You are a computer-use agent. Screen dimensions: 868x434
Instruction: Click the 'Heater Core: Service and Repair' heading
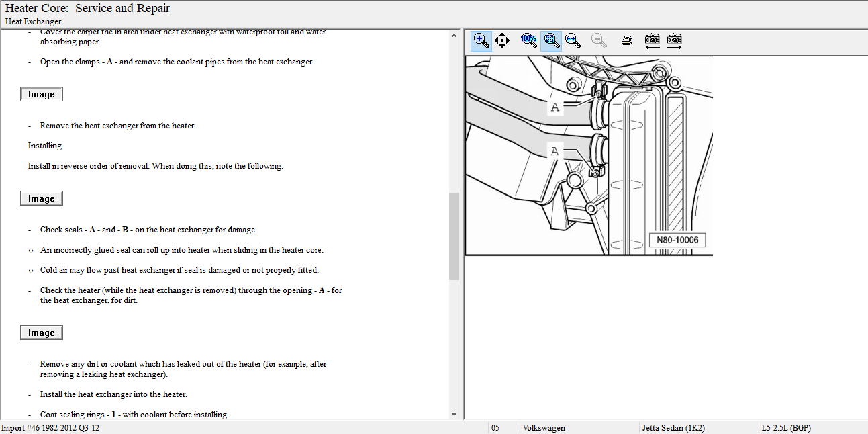88,9
